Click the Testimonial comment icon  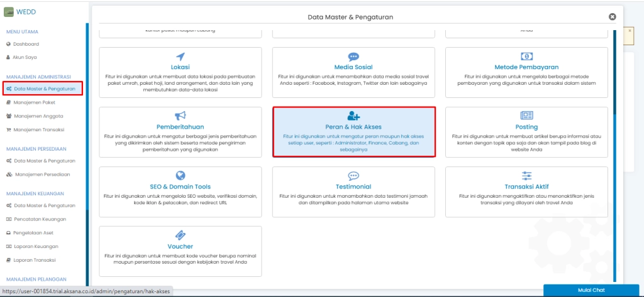(353, 176)
